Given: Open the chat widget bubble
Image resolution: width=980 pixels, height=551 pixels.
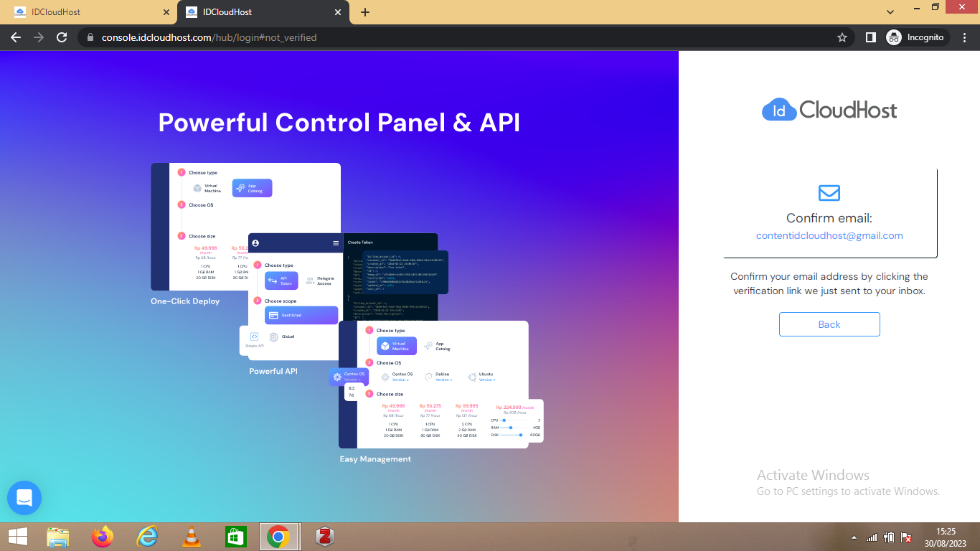Looking at the screenshot, I should pos(24,498).
